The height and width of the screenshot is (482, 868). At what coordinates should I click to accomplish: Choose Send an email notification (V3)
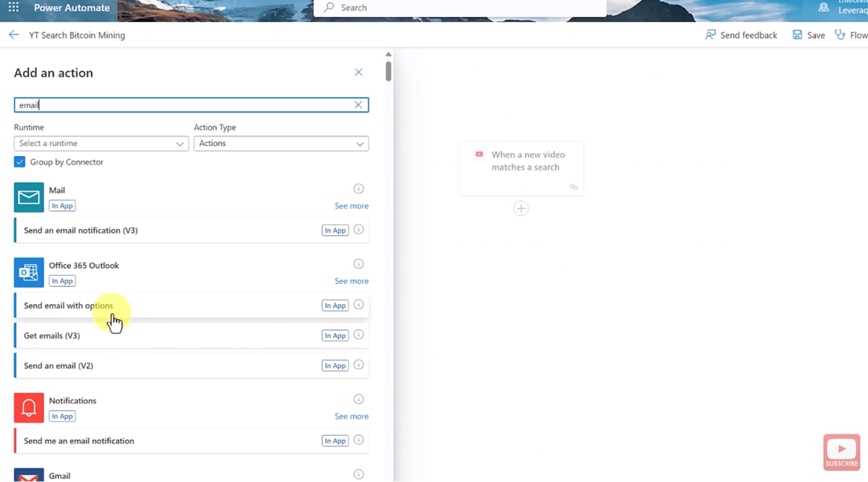click(81, 231)
